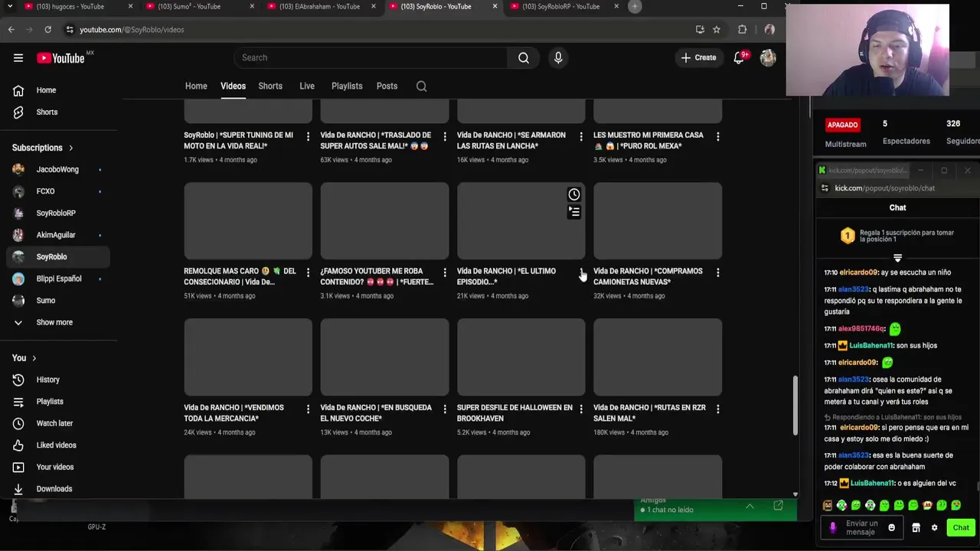Expand the You section
The height and width of the screenshot is (551, 980).
[x=24, y=357]
